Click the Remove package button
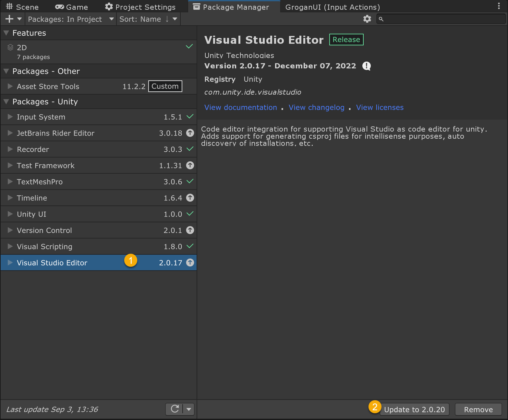This screenshot has height=420, width=508. (x=478, y=409)
